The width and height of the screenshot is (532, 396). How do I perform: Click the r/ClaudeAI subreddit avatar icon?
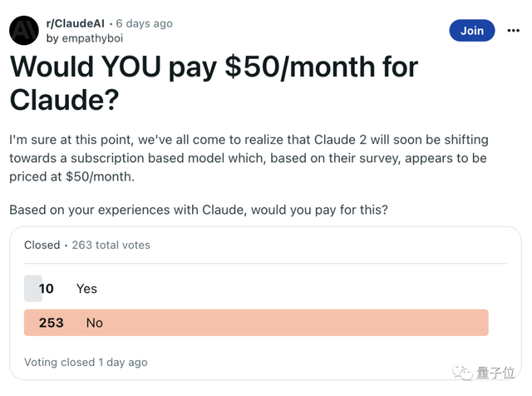coord(23,30)
